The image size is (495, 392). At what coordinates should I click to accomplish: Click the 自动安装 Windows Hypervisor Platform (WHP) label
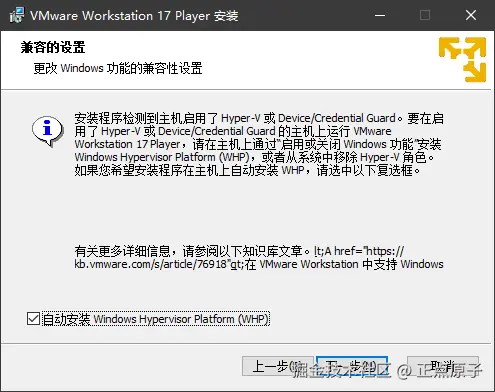[156, 319]
